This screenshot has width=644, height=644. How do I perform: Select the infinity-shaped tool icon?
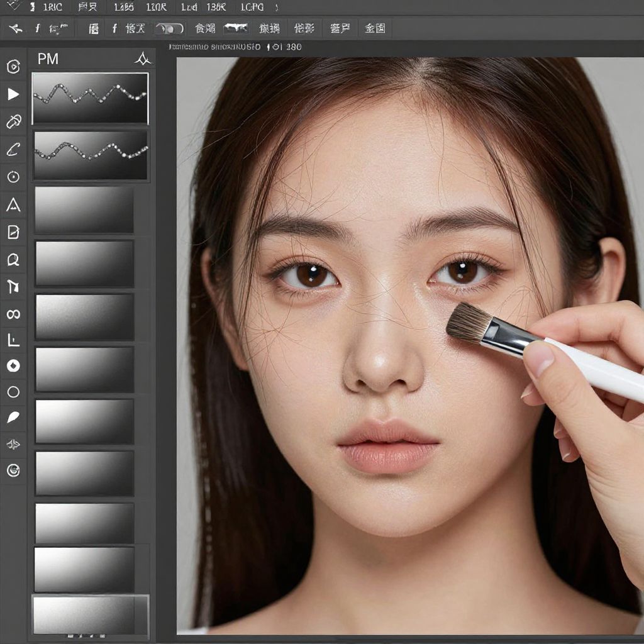13,314
